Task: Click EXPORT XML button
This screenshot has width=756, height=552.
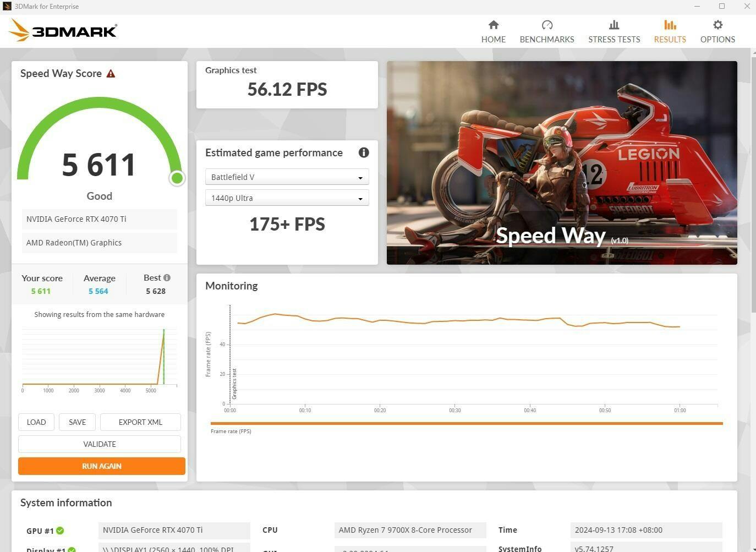Action: [140, 422]
